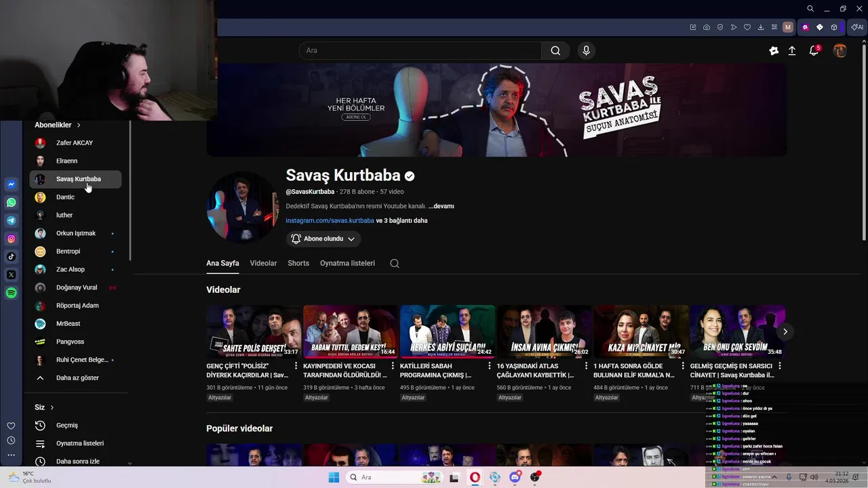Take a snapshot with Opera camera icon
Image resolution: width=868 pixels, height=488 pixels.
[707, 27]
